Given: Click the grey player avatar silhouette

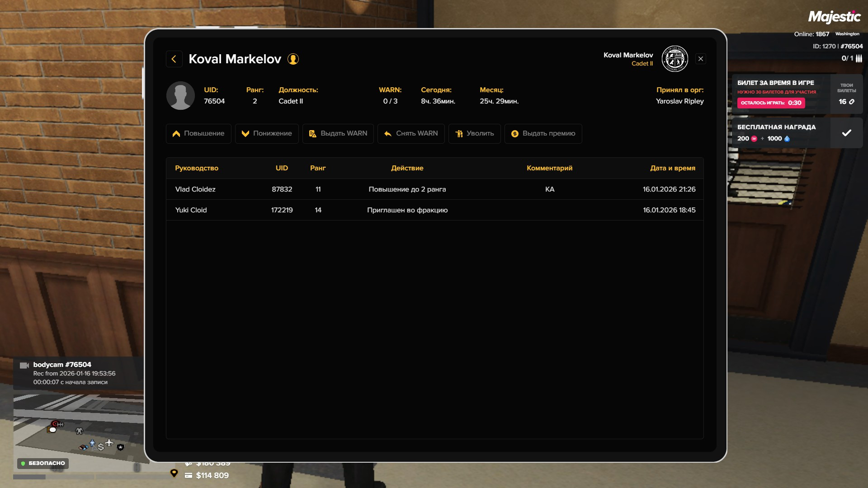Looking at the screenshot, I should [180, 96].
